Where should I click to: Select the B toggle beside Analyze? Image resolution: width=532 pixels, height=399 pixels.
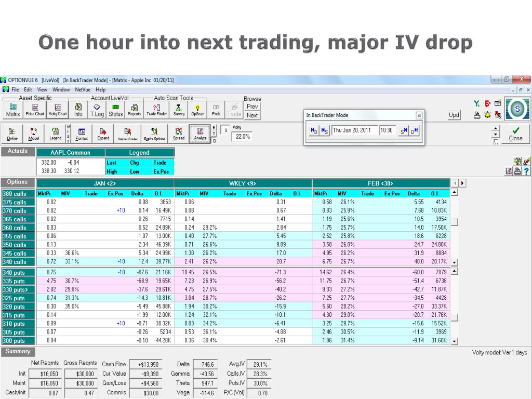tap(214, 141)
